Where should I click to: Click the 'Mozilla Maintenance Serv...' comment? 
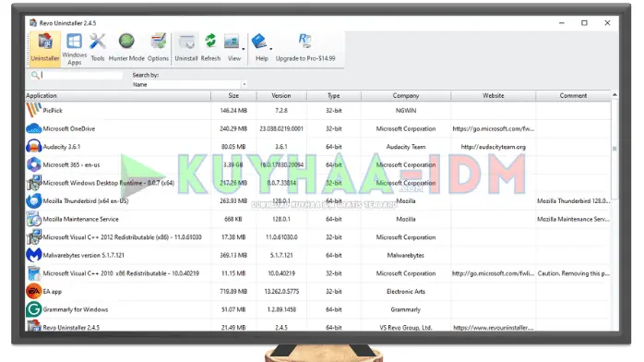point(573,219)
